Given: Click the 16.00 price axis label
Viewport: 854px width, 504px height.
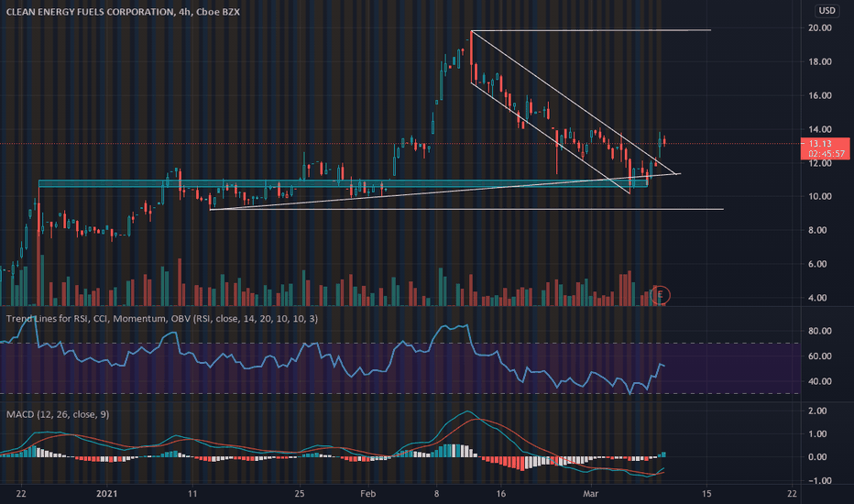Looking at the screenshot, I should point(820,95).
